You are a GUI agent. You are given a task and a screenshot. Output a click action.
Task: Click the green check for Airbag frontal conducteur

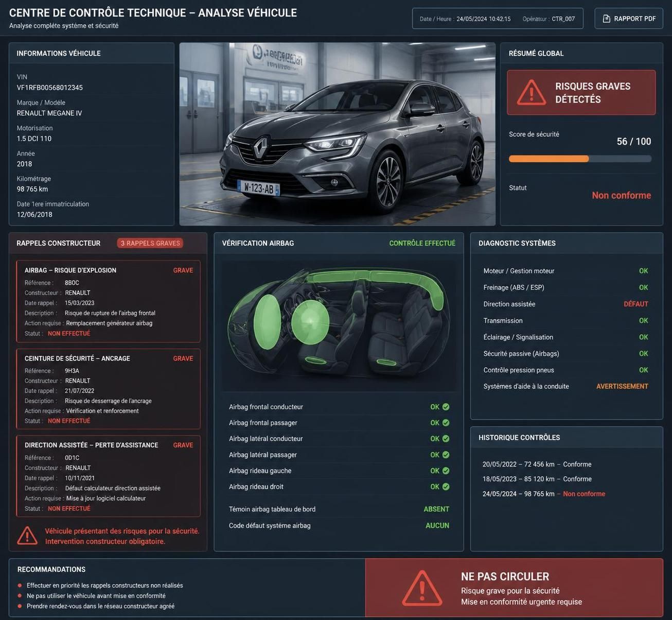(x=446, y=407)
